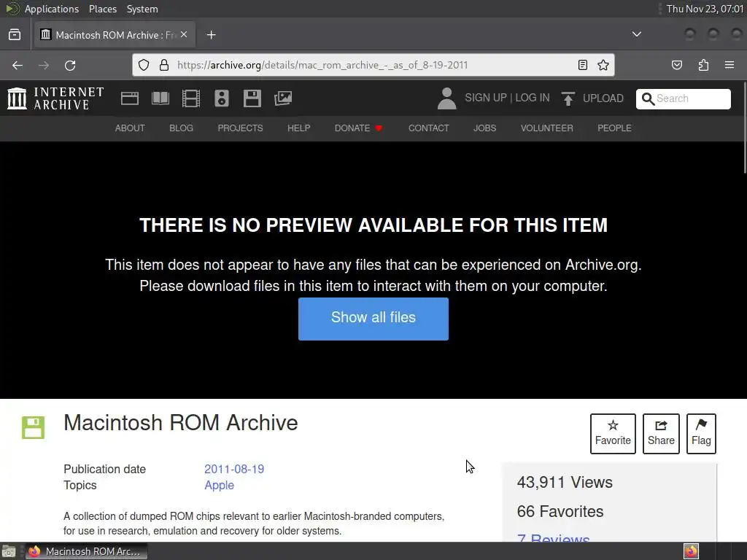Open the System menu
This screenshot has width=747, height=560.
point(142,9)
